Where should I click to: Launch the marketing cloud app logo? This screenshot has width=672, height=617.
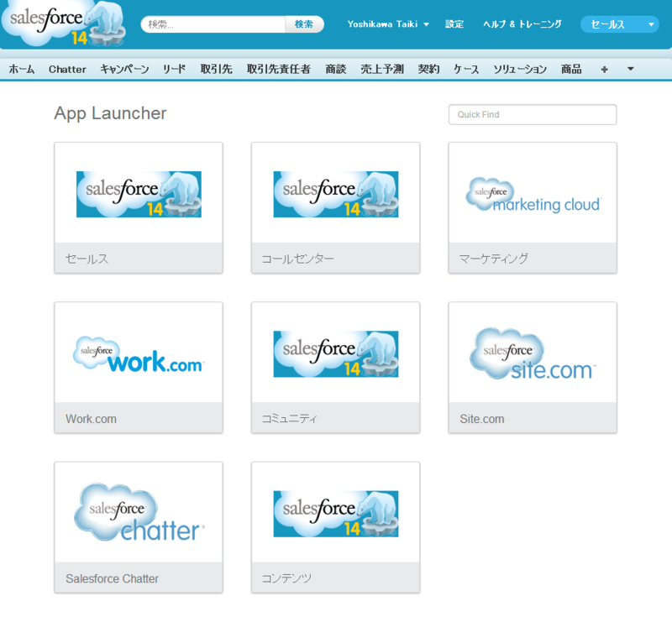[x=533, y=196]
